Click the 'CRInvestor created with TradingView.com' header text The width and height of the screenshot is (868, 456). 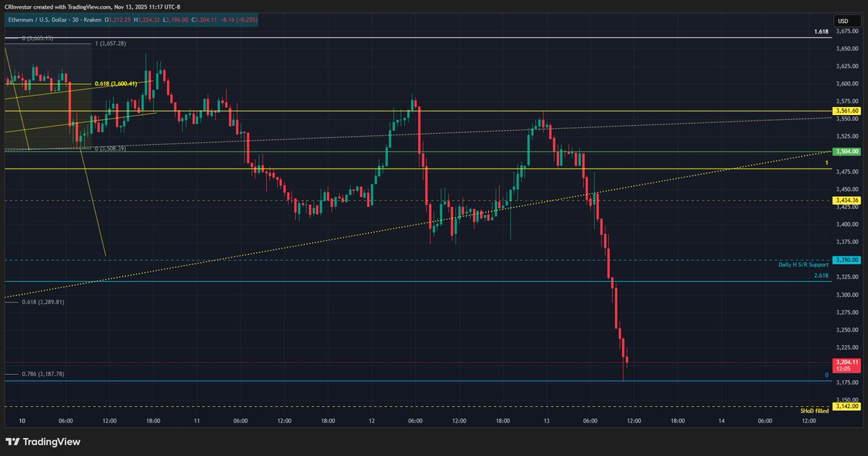click(x=57, y=7)
